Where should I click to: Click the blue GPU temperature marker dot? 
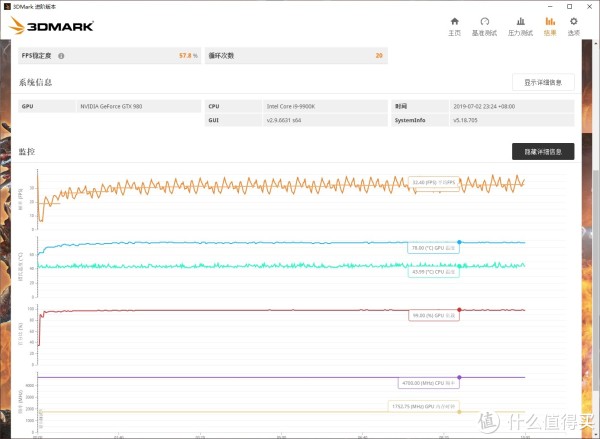459,242
